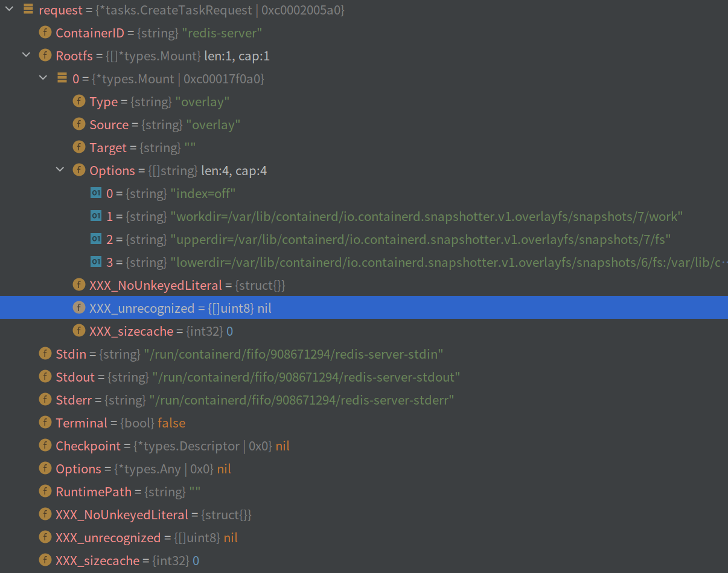Select the lowerdir snapshots/6/fs value
The height and width of the screenshot is (573, 728).
click(x=449, y=262)
